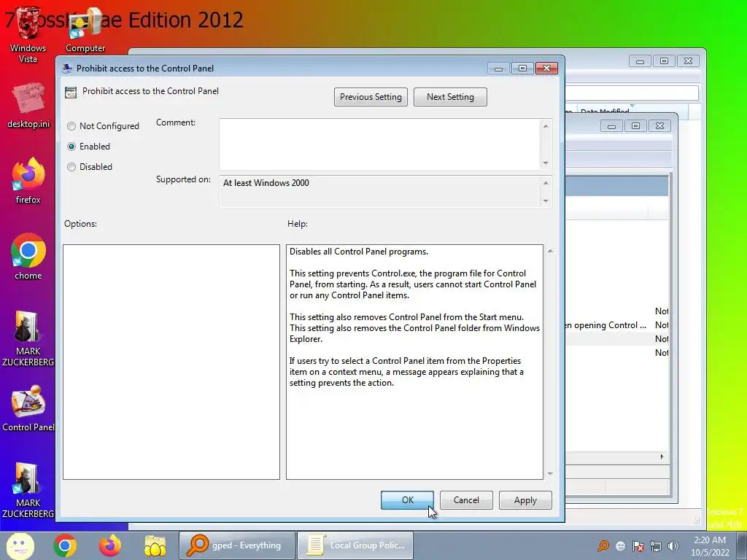Viewport: 747px width, 560px height.
Task: Click the Previous Setting button
Action: (x=371, y=97)
